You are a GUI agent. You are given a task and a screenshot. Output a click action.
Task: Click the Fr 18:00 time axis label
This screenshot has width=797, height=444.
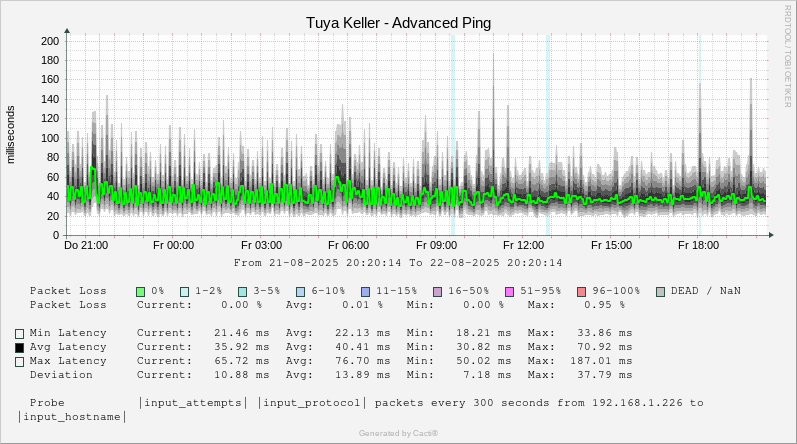699,245
